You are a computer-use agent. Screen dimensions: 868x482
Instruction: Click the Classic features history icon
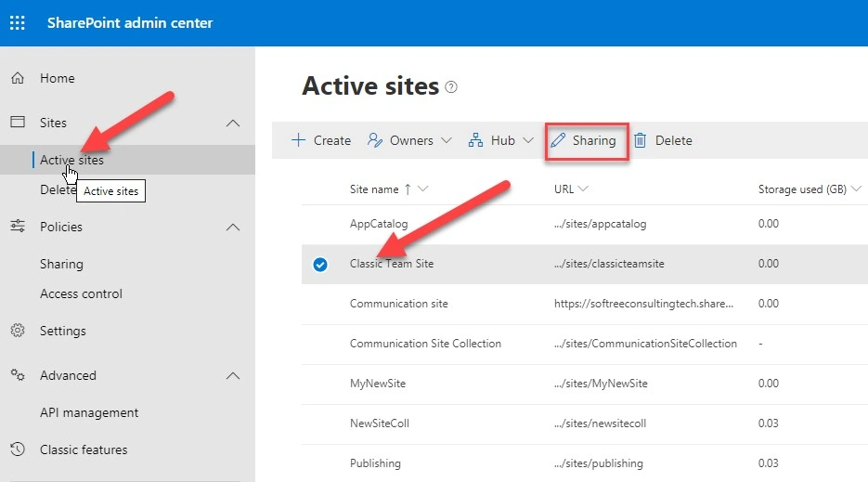[x=18, y=449]
